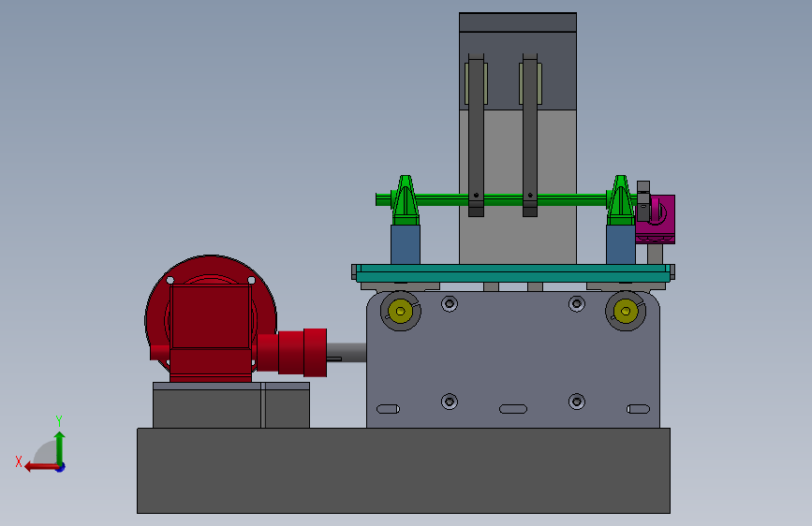812x526 pixels.
Task: Select the right yellow cam roller
Action: pyautogui.click(x=626, y=311)
